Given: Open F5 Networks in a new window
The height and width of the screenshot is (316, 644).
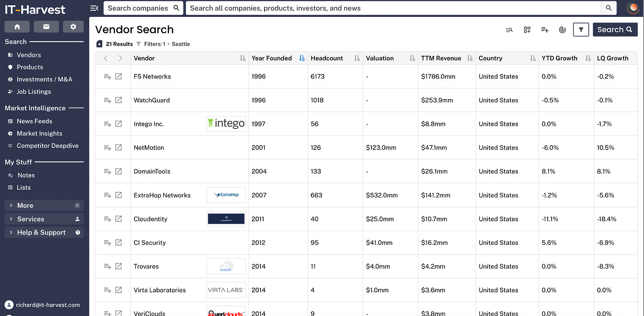Looking at the screenshot, I should (119, 76).
